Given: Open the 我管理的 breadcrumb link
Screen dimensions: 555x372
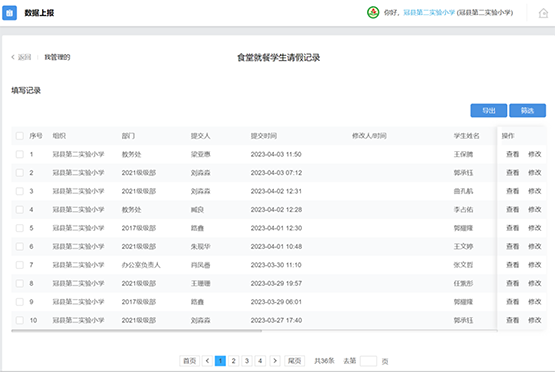Looking at the screenshot, I should 57,57.
